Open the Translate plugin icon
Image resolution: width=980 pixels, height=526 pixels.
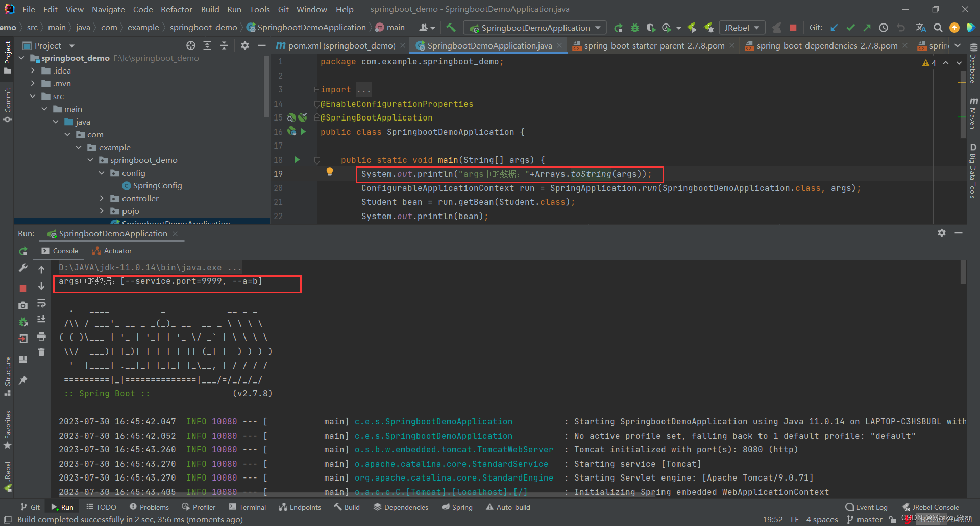(921, 28)
